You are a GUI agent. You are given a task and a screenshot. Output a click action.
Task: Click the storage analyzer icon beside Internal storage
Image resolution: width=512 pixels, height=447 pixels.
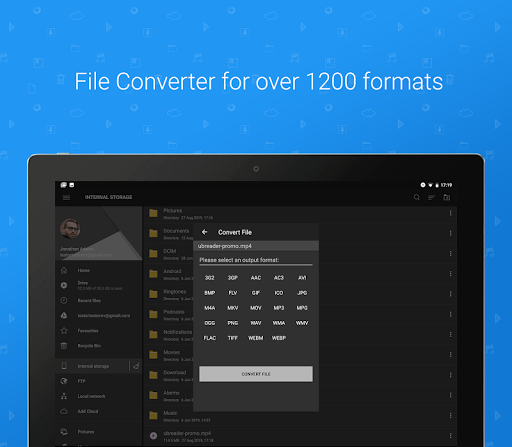pyautogui.click(x=136, y=366)
